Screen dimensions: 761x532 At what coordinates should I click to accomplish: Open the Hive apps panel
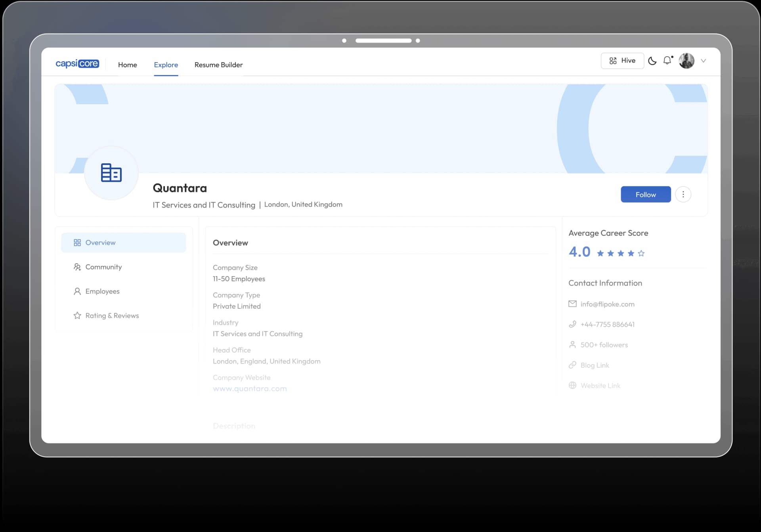(x=622, y=61)
